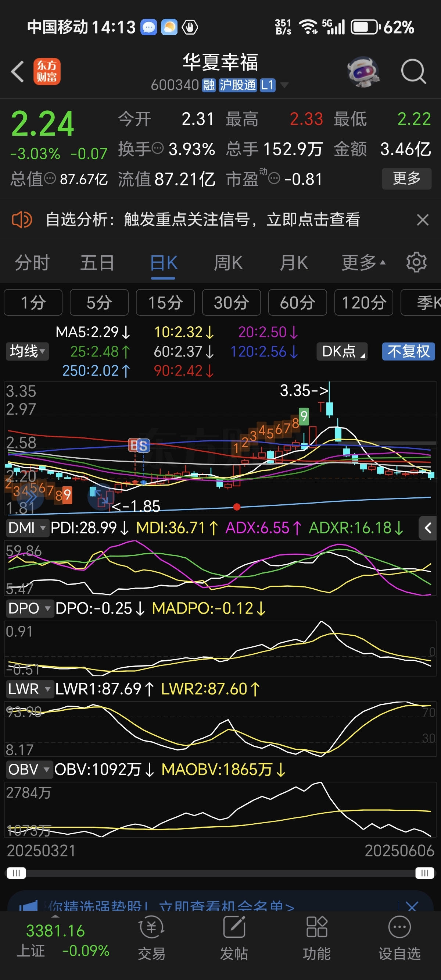Tap the L1 level badge

click(x=267, y=85)
